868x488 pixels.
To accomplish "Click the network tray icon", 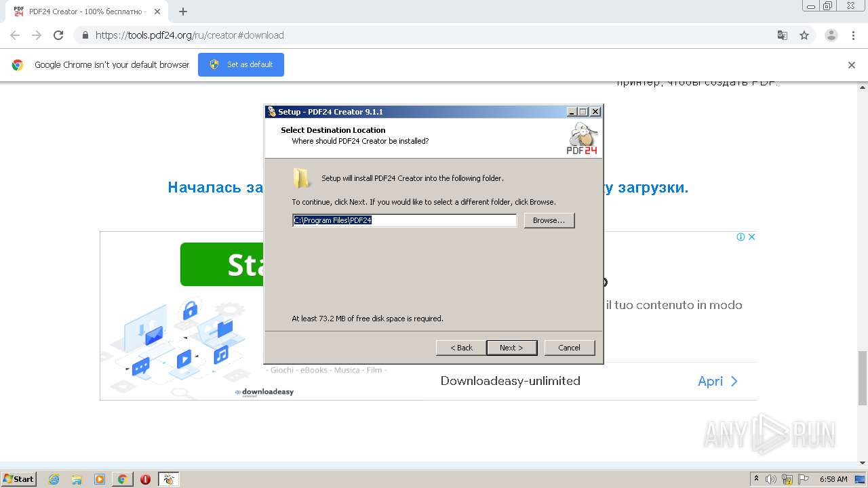I will pos(787,479).
